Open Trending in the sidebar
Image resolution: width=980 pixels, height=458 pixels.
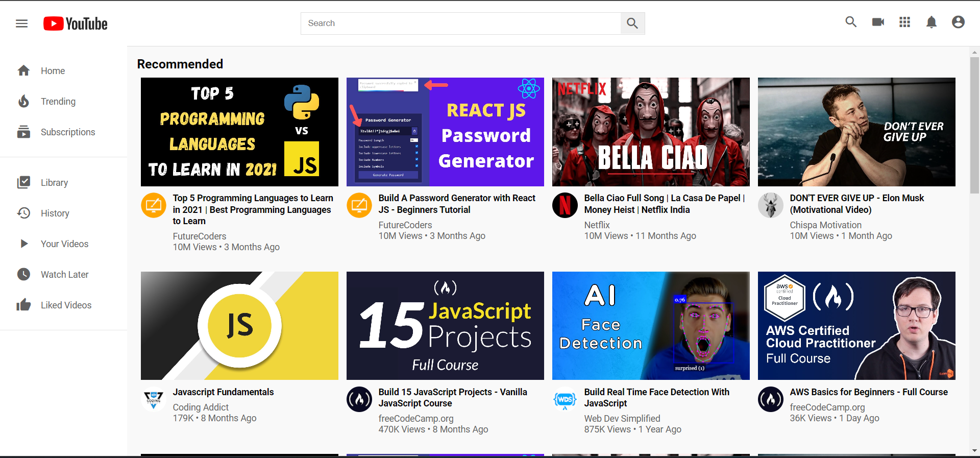[63, 101]
